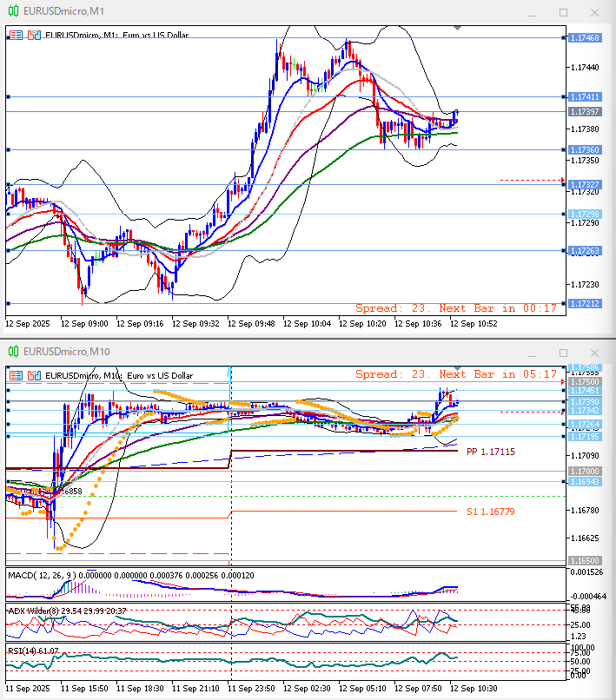Maximize the EURUSDmicro,M1 chart window
This screenshot has height=700, width=616.
pyautogui.click(x=563, y=13)
